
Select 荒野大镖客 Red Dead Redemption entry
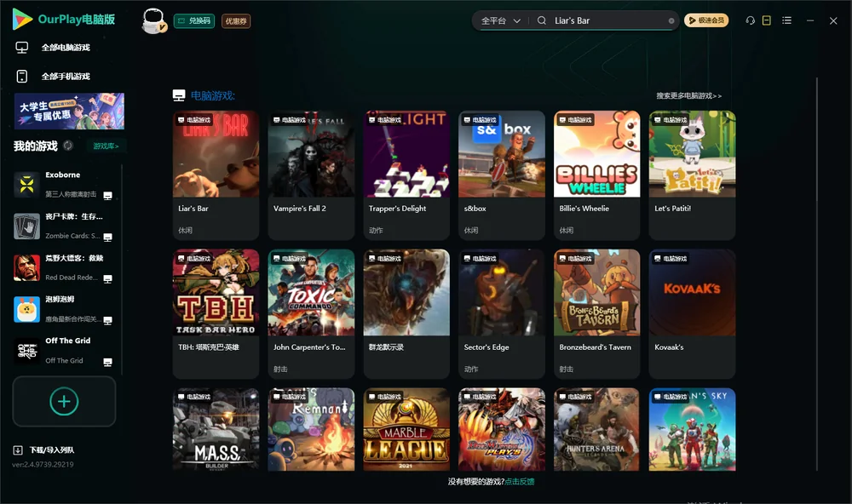(x=64, y=267)
